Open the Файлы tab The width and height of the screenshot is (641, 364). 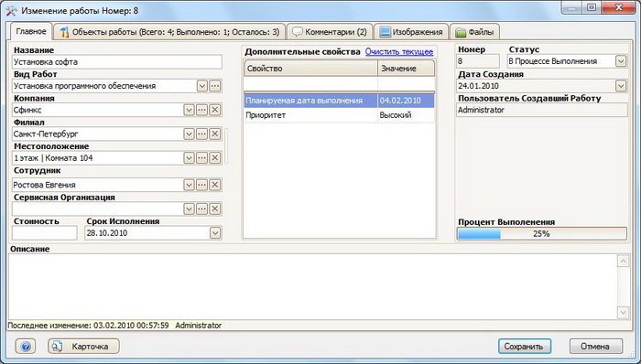pyautogui.click(x=474, y=32)
